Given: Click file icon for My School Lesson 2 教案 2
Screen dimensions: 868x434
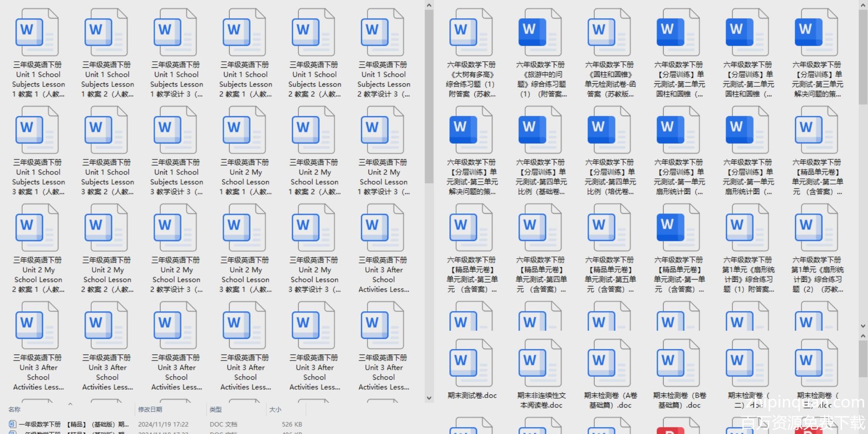Looking at the screenshot, I should [106, 228].
